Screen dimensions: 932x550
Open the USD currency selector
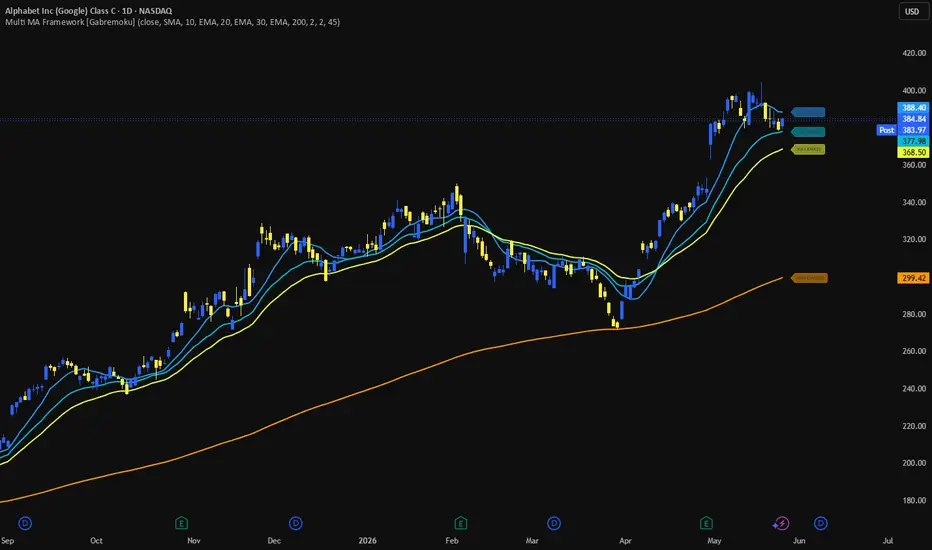tap(912, 11)
